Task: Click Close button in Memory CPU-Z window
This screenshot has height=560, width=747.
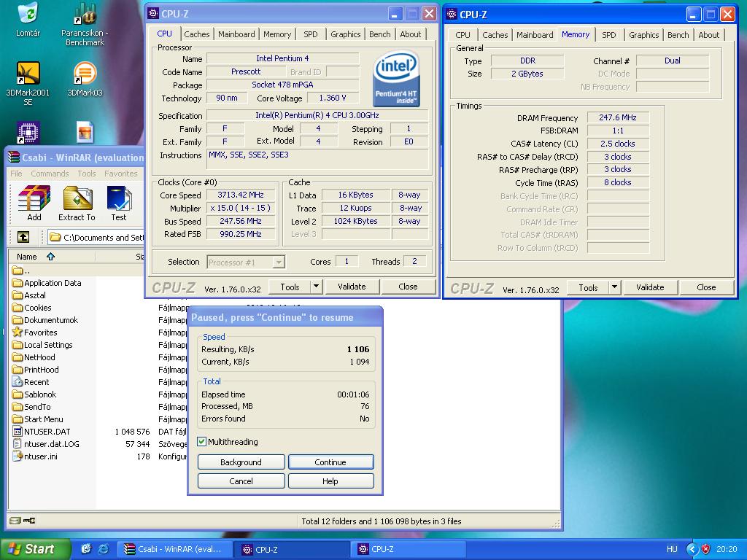Action: click(x=706, y=287)
